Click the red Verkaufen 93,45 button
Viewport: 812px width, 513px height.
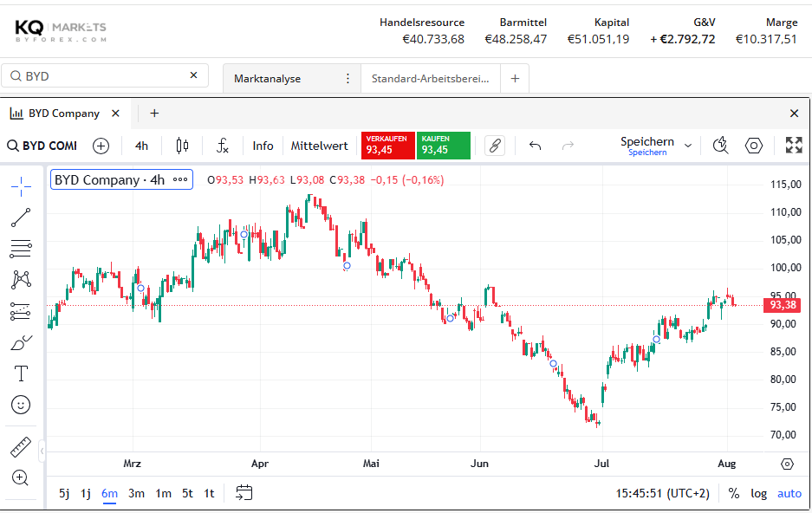tap(388, 146)
